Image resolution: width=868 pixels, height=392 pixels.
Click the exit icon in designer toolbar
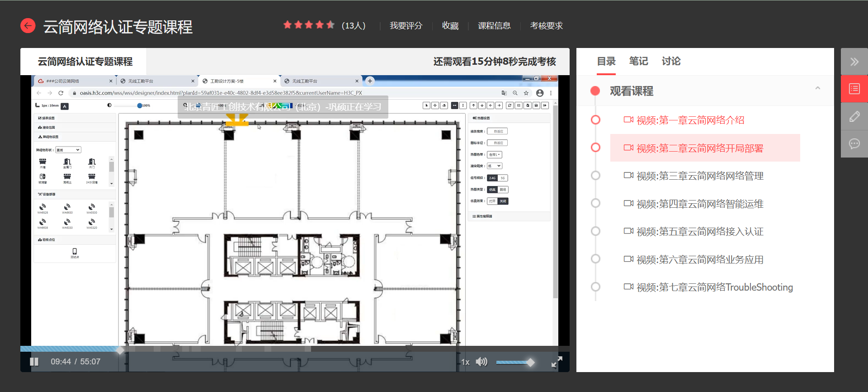[x=545, y=105]
